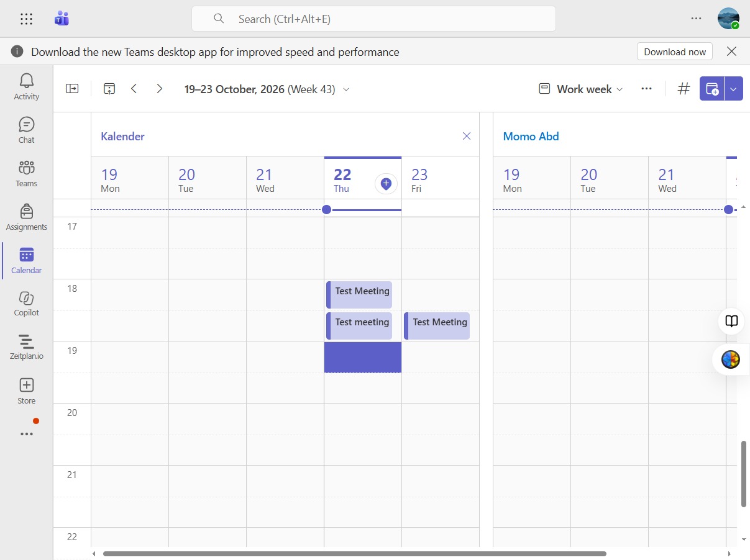Click Download now in the banner
Image resolution: width=750 pixels, height=560 pixels.
coord(675,52)
